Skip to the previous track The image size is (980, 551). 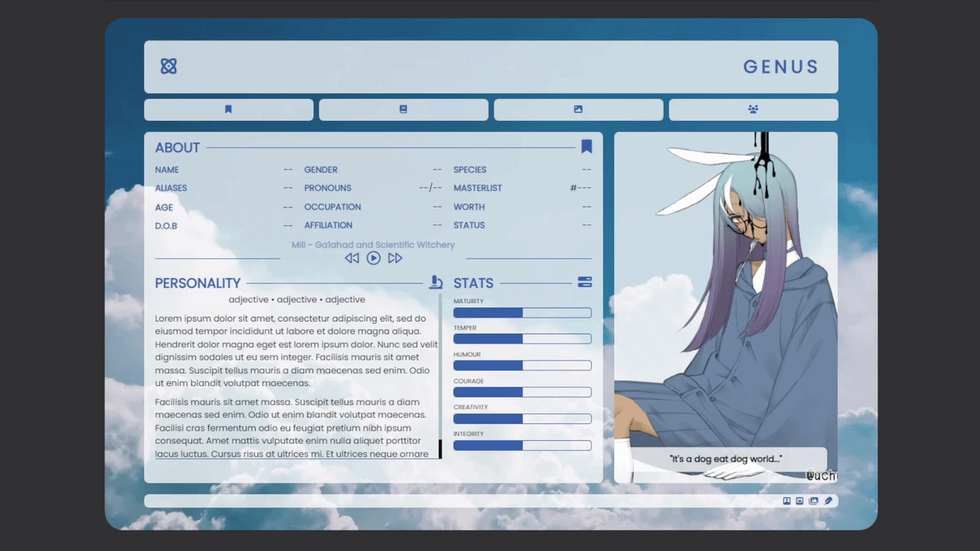tap(351, 259)
